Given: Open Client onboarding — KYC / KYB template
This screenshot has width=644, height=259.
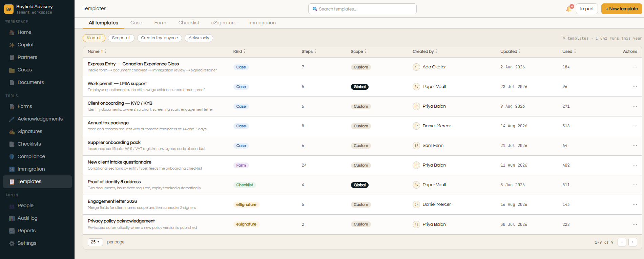Looking at the screenshot, I should (120, 103).
